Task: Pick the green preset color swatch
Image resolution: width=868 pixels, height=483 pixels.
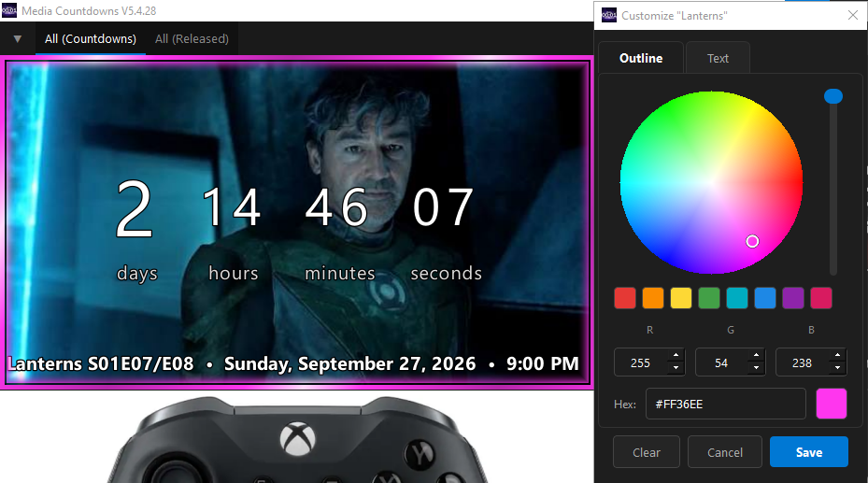Action: tap(709, 298)
